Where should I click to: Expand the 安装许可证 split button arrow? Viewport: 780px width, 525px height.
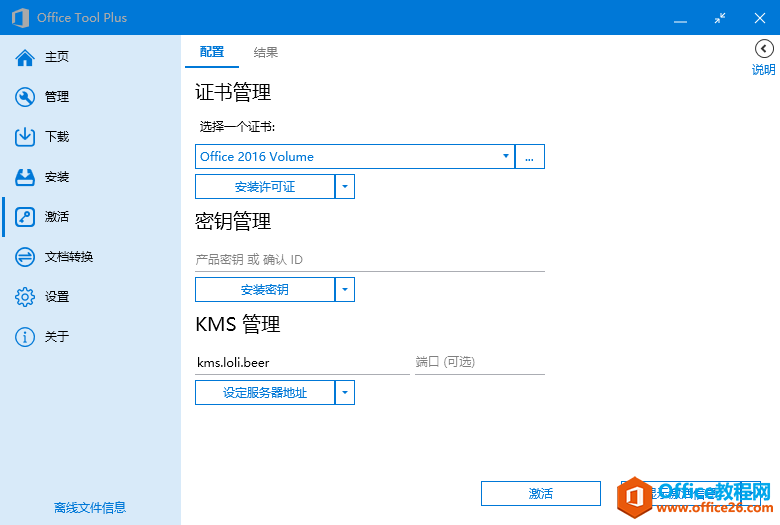click(x=345, y=187)
